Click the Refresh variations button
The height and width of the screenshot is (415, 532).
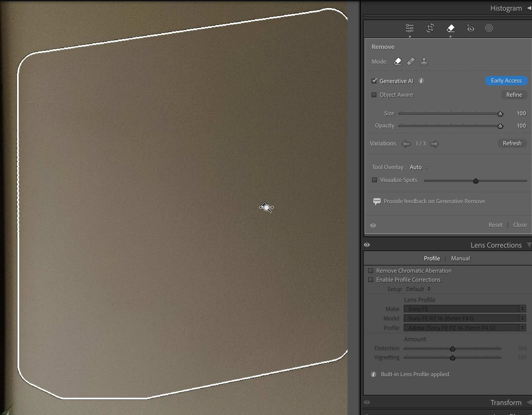tap(512, 143)
